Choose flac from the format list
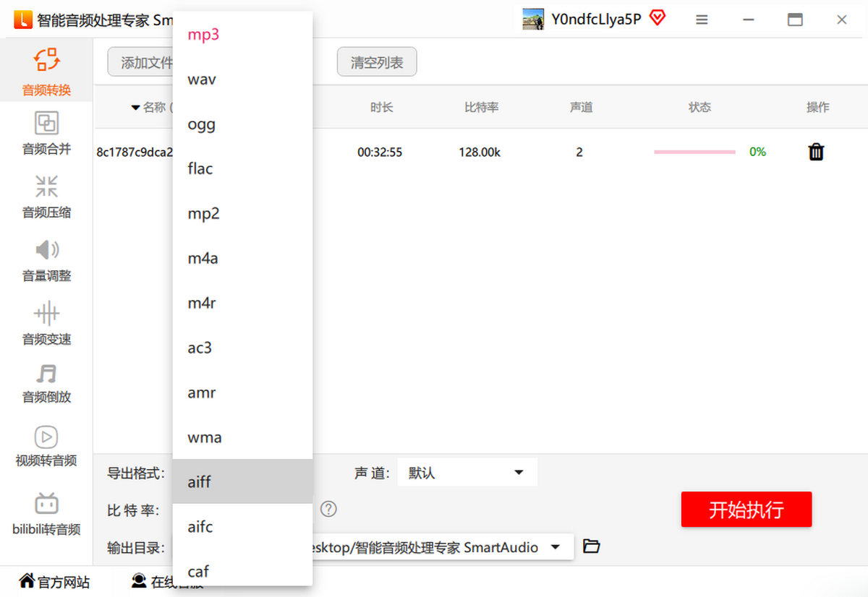The image size is (868, 597). (200, 169)
